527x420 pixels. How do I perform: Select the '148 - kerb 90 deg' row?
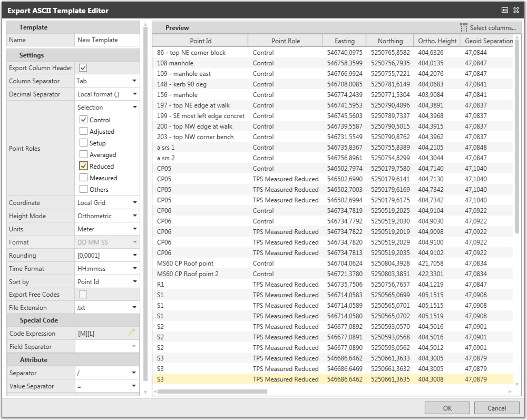(332, 84)
